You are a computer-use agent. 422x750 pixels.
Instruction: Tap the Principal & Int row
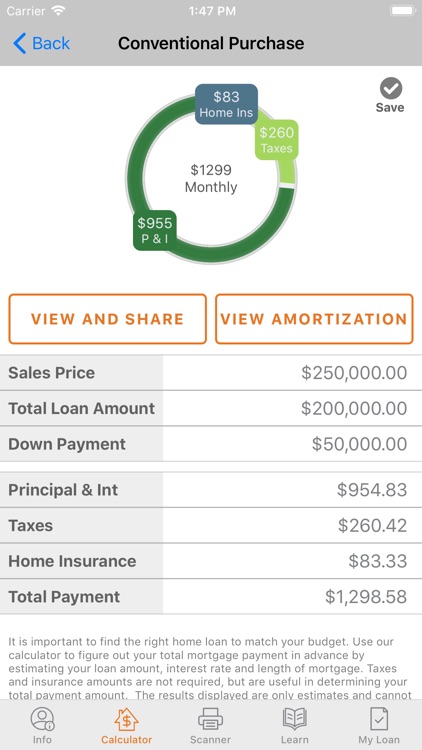point(211,490)
